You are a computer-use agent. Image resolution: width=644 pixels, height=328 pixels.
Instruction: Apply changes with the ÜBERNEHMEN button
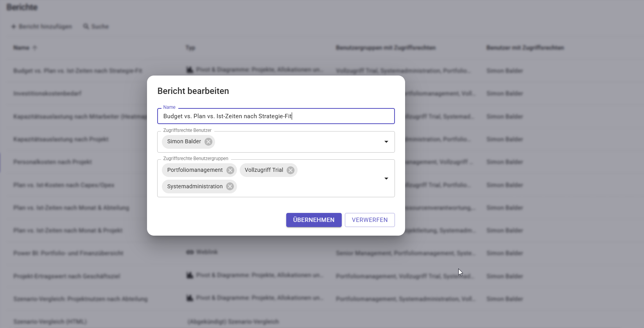point(314,220)
